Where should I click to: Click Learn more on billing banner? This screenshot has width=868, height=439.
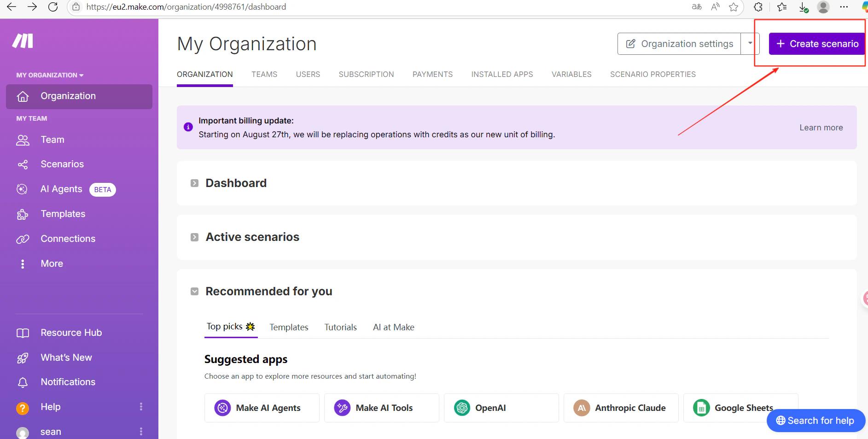[821, 128]
